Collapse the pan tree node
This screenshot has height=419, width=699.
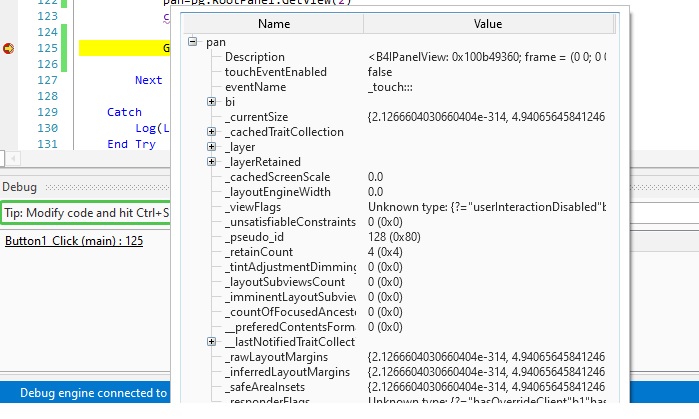[x=193, y=42]
